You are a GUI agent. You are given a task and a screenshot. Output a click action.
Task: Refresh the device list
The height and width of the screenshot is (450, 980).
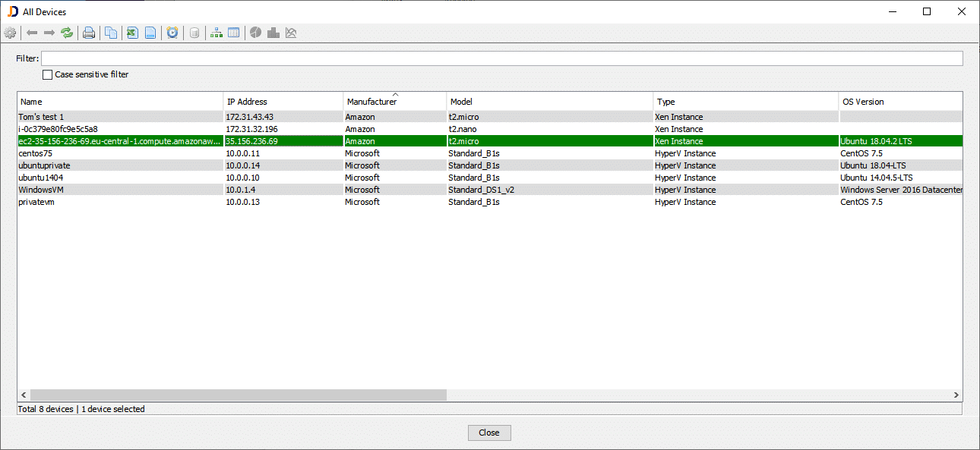pyautogui.click(x=67, y=33)
